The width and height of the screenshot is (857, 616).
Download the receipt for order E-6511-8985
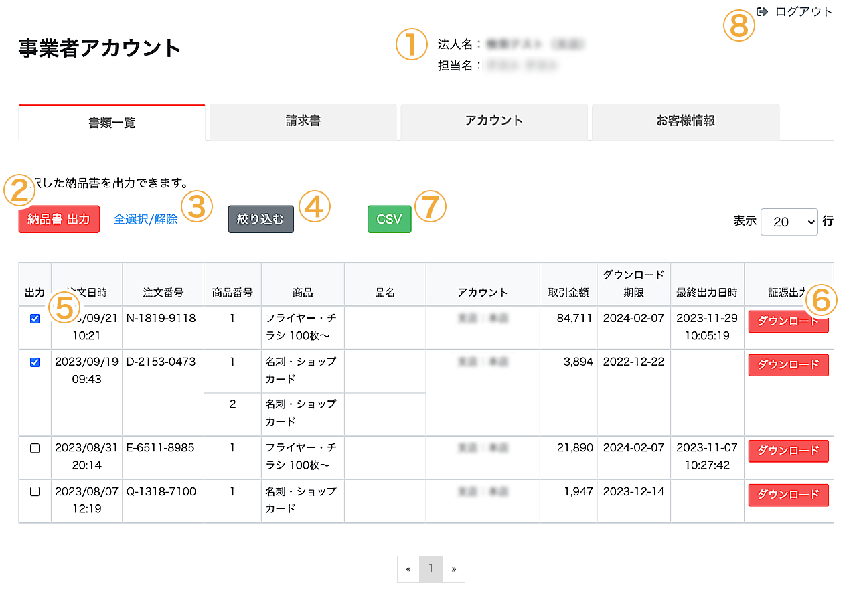[788, 451]
